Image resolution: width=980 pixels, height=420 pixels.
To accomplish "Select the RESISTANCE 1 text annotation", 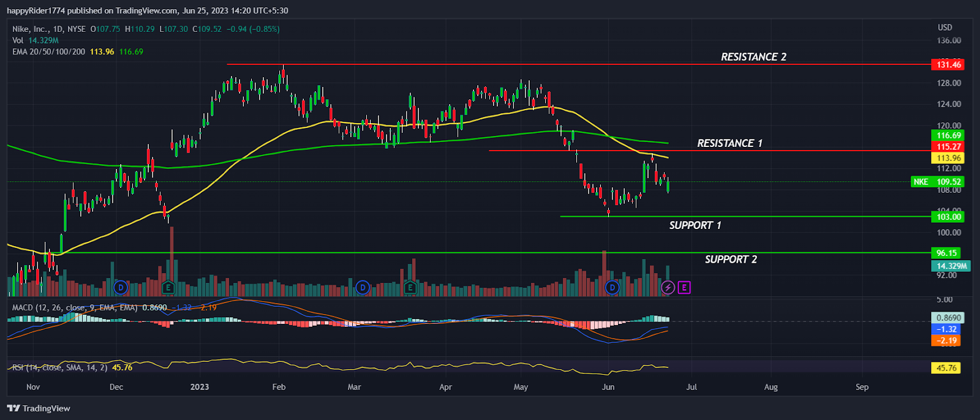I will (729, 143).
